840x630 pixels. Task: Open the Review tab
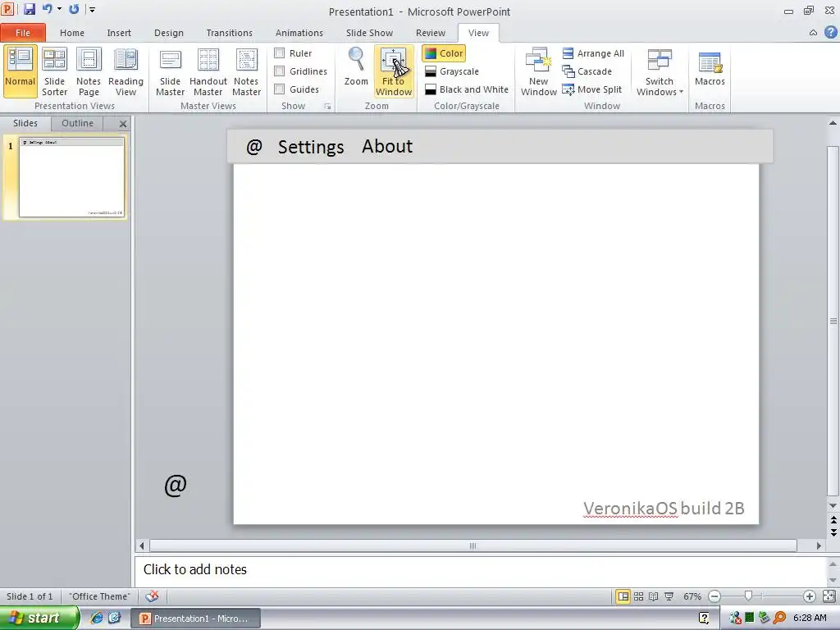click(x=430, y=33)
